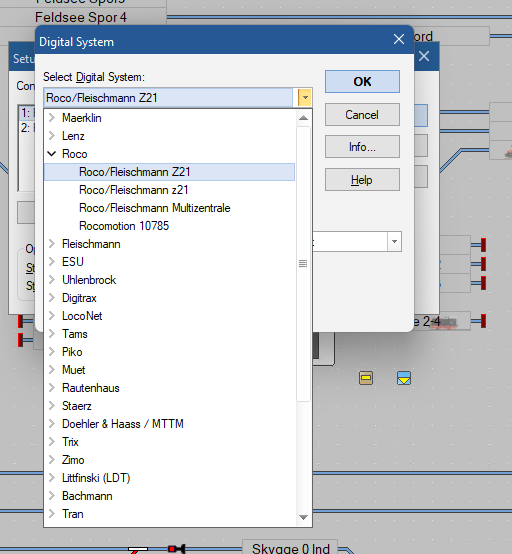This screenshot has height=554, width=512.
Task: Expand the Doehler & Haass / MTTM node
Action: click(52, 424)
